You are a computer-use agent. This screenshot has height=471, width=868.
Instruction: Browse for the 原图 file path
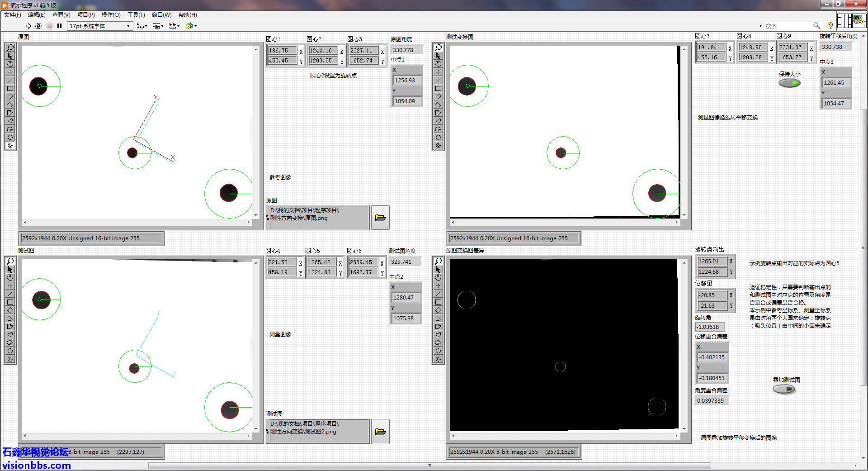[380, 218]
